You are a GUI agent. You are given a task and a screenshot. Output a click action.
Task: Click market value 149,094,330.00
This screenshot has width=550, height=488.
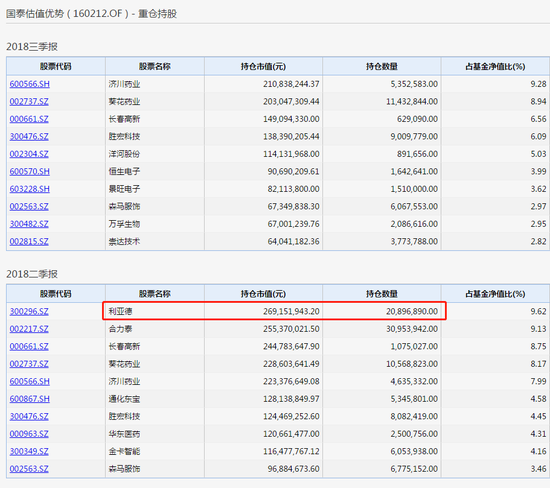tap(291, 119)
